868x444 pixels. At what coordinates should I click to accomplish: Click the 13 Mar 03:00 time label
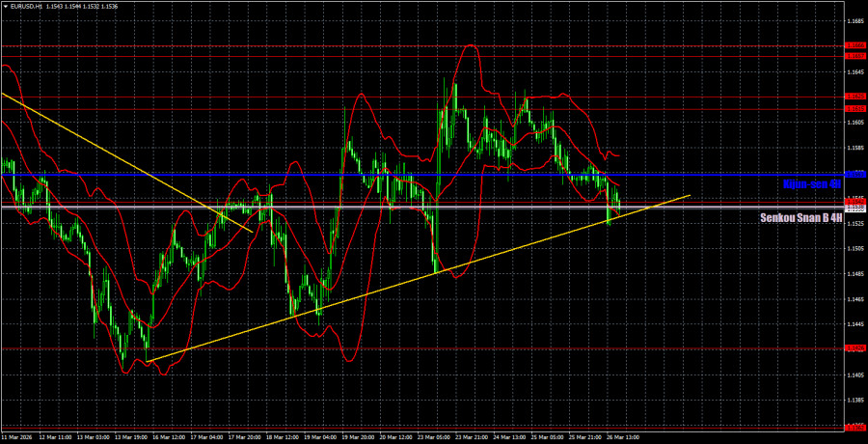point(92,438)
